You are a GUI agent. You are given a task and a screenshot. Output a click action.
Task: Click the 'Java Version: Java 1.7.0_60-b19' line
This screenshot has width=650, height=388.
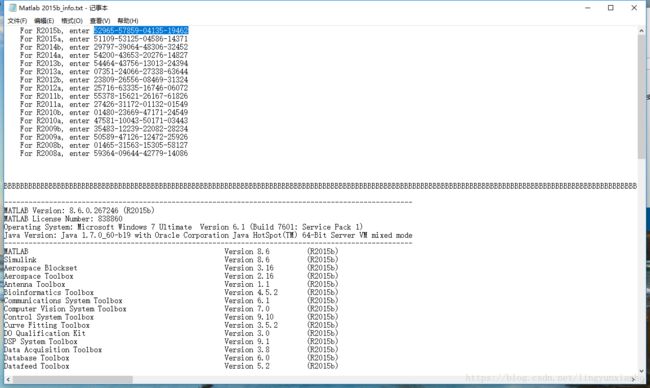[208, 235]
